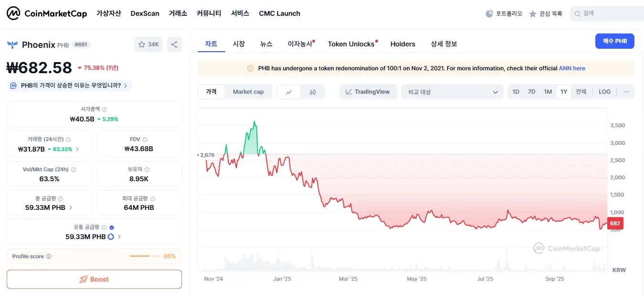Expand 24h volume ₩31.87B details chevron
Image resolution: width=644 pixels, height=296 pixels.
point(77,149)
